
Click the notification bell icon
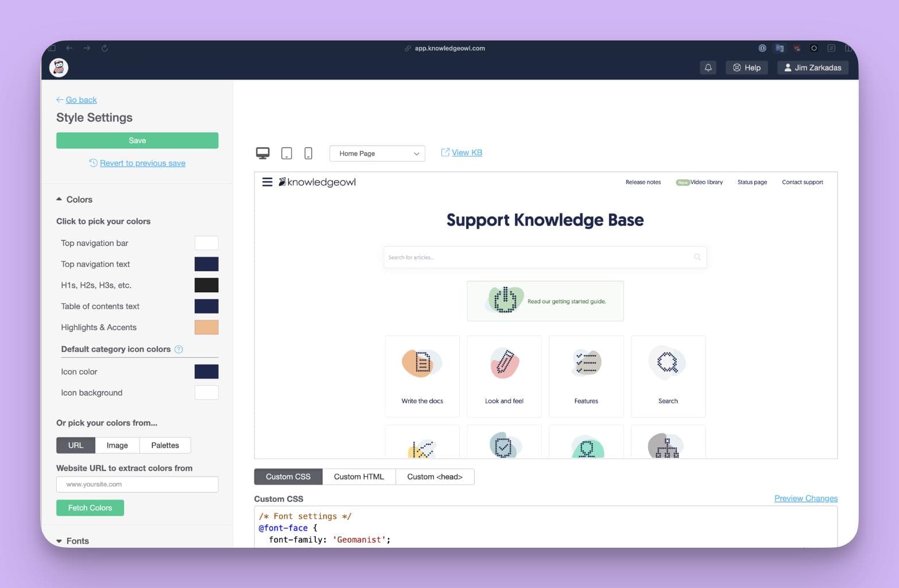pos(708,67)
